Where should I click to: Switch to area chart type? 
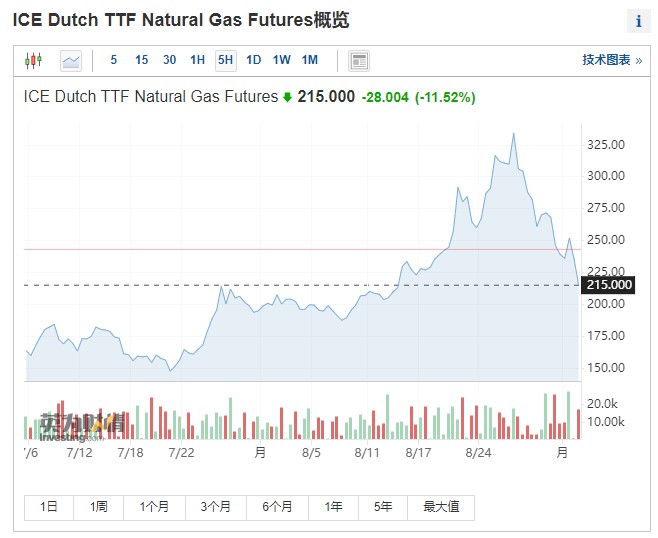click(x=71, y=61)
